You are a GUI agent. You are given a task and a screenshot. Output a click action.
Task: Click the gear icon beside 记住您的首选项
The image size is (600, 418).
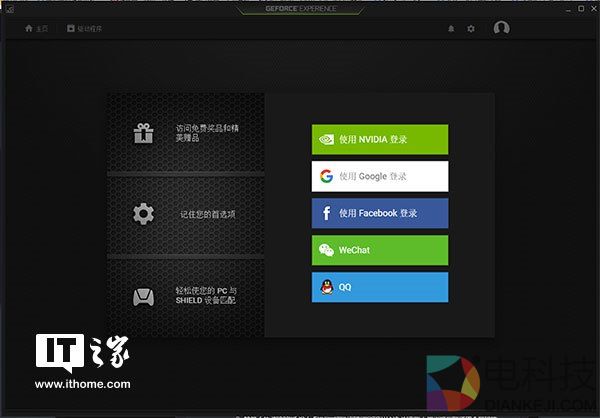tap(143, 214)
